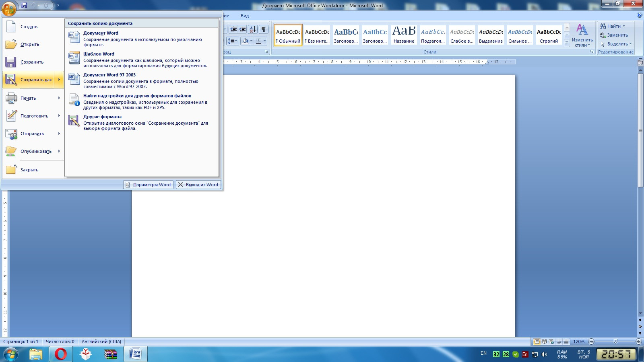Click the Английский (США) language status
Screen dimensions: 644x362
click(101, 341)
